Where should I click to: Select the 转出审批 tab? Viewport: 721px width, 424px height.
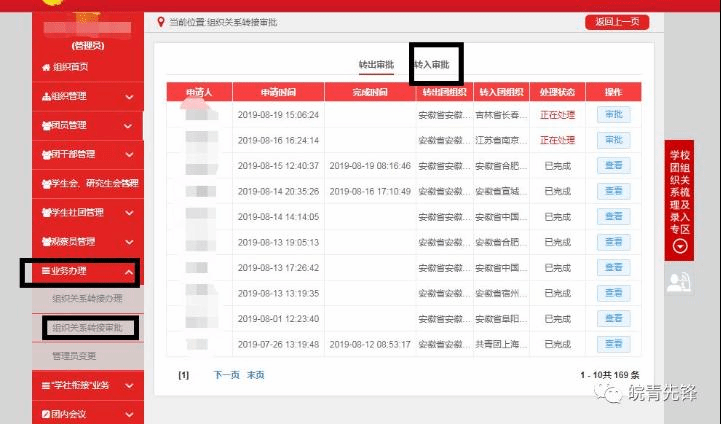click(377, 65)
